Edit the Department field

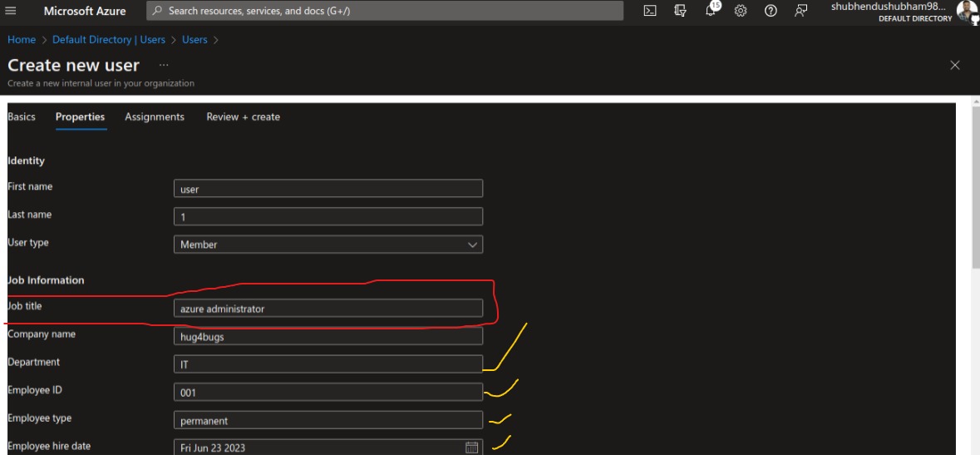[328, 364]
